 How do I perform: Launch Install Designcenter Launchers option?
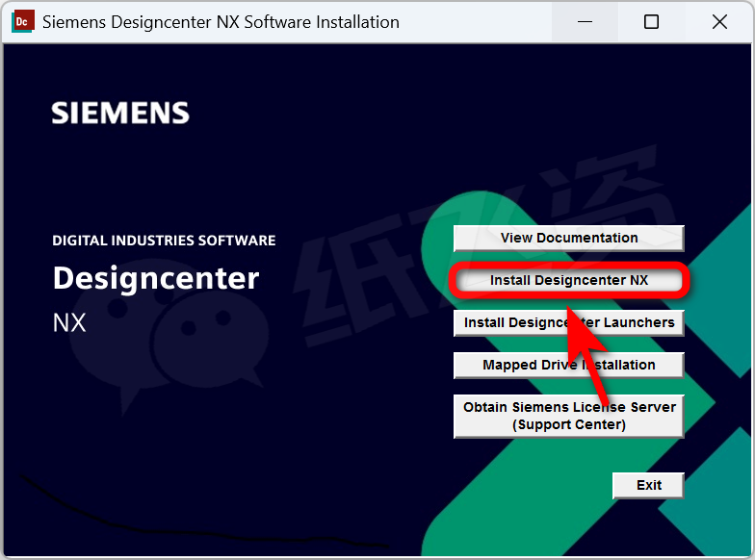[568, 322]
